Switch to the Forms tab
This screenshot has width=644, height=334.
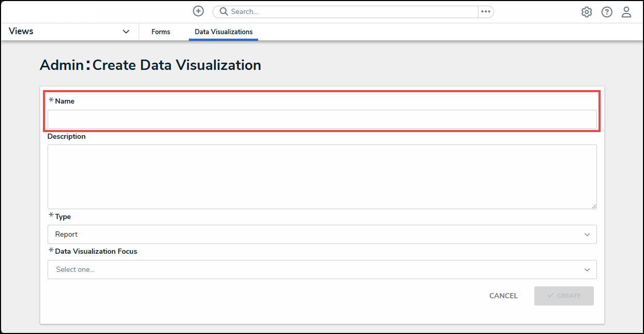pyautogui.click(x=161, y=32)
